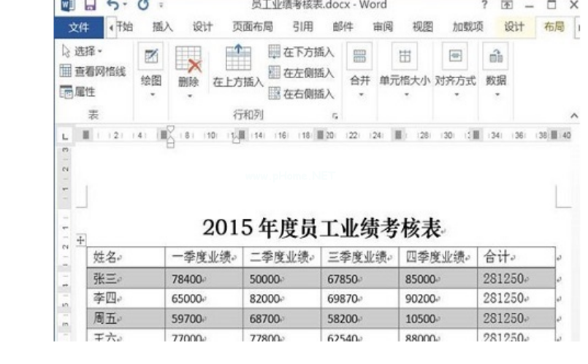Click the Save icon in quick access toolbar
588x364 pixels.
[91, 7]
